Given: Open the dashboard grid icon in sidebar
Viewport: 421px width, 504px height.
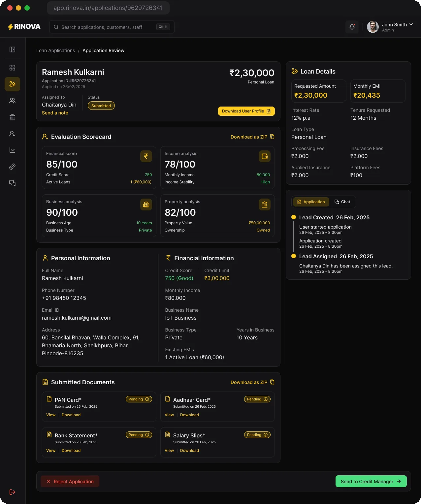Looking at the screenshot, I should click(12, 68).
